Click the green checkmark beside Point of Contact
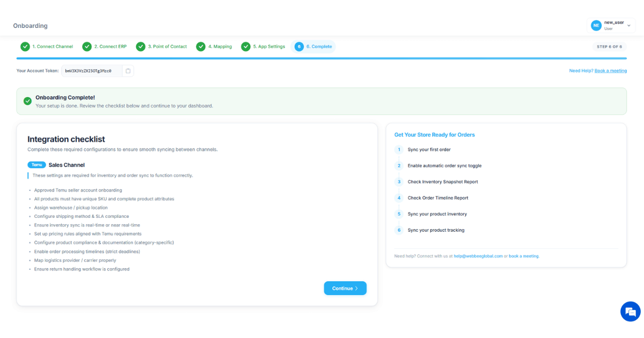This screenshot has width=644, height=338. click(141, 47)
